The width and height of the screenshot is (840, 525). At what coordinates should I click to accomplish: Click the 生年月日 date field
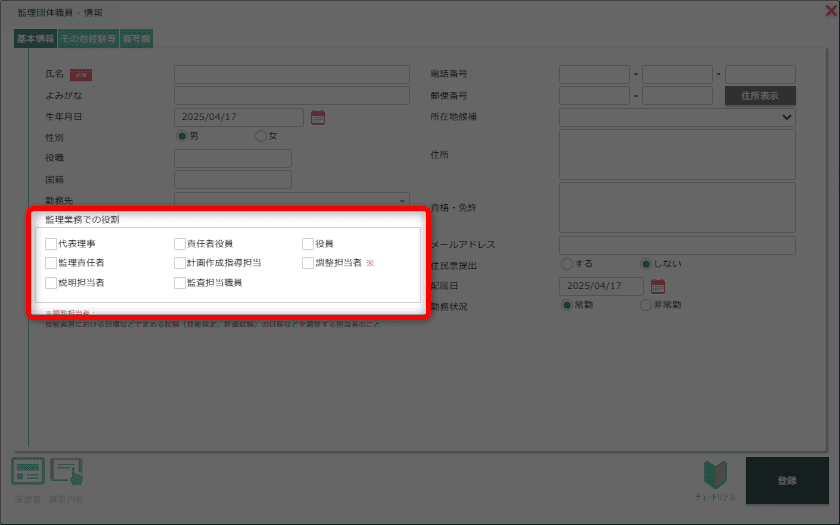coord(239,117)
